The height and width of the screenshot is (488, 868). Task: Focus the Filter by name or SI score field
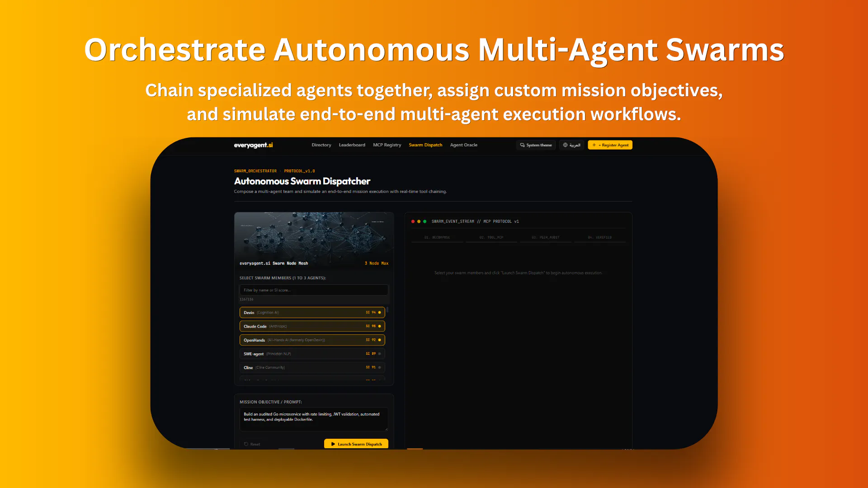tap(314, 290)
